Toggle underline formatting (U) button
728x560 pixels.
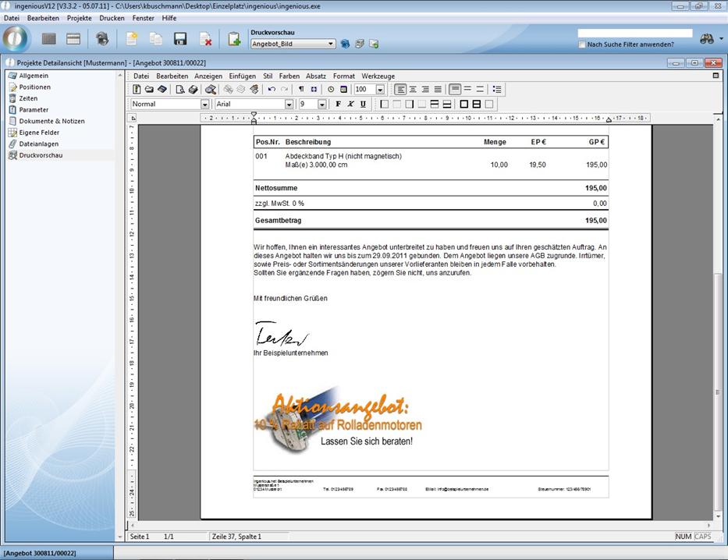(x=363, y=104)
